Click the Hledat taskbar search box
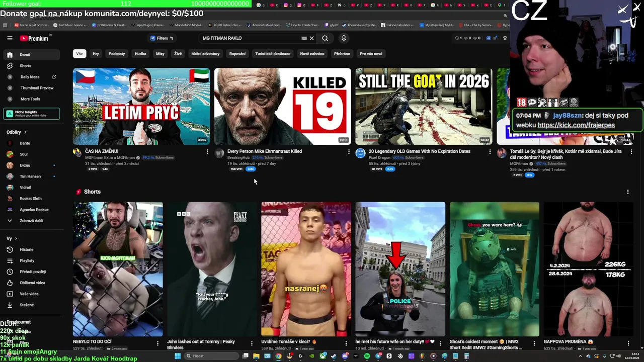 [x=210, y=356]
